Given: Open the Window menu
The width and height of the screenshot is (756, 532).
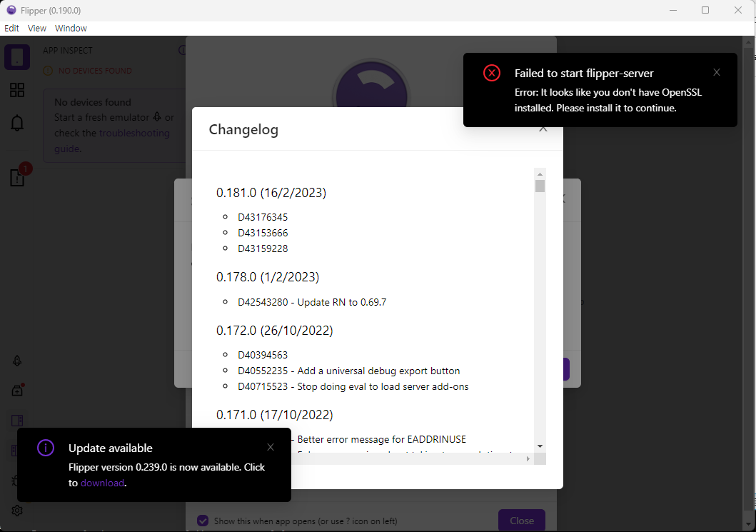Looking at the screenshot, I should click(71, 28).
